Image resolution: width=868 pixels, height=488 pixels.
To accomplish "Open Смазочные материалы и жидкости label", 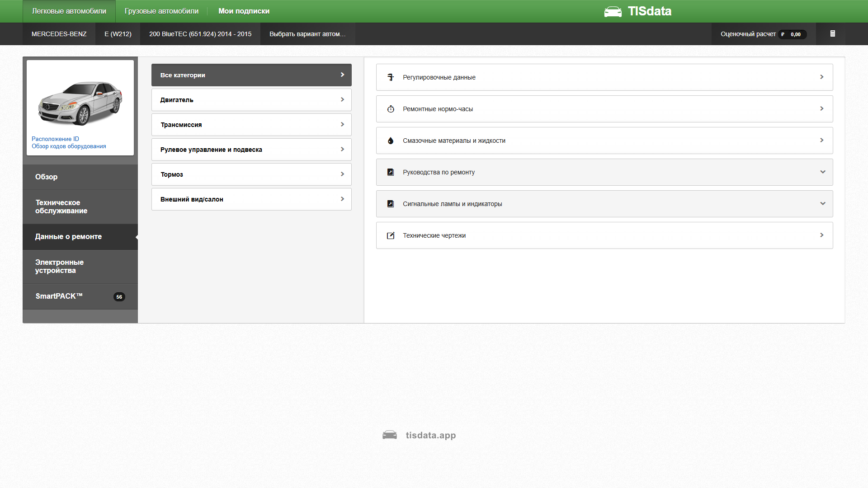I will click(x=454, y=141).
